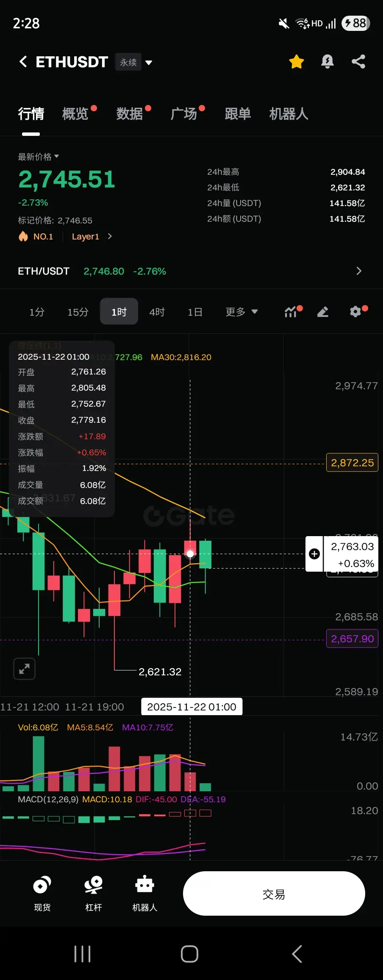The image size is (383, 980).
Task: Open the 现货 spot trading icon
Action: click(x=42, y=894)
